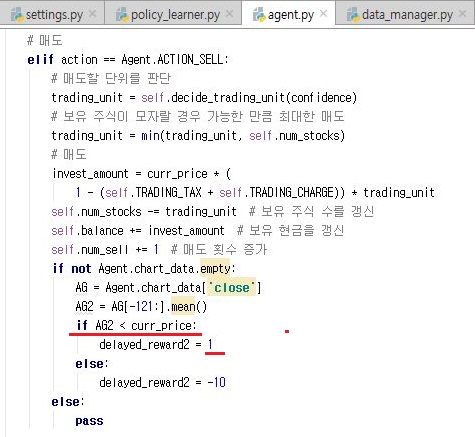Close the settings.py tab

click(93, 14)
